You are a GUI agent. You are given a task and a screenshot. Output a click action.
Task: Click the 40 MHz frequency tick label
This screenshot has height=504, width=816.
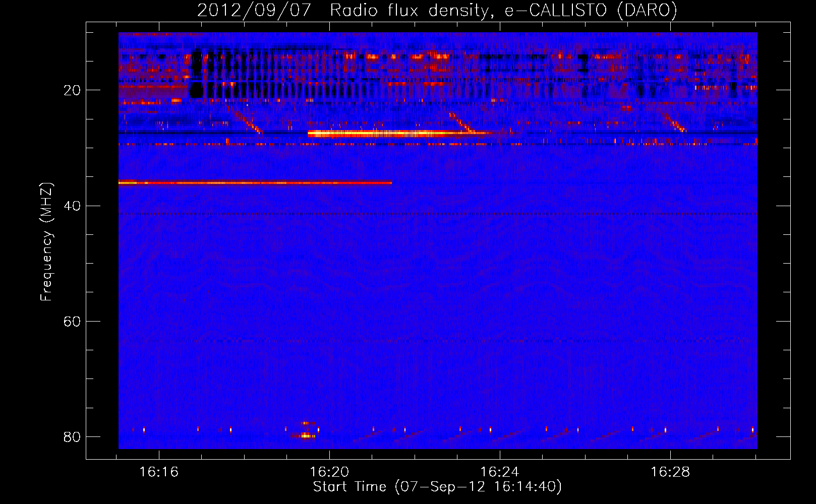[x=72, y=206]
